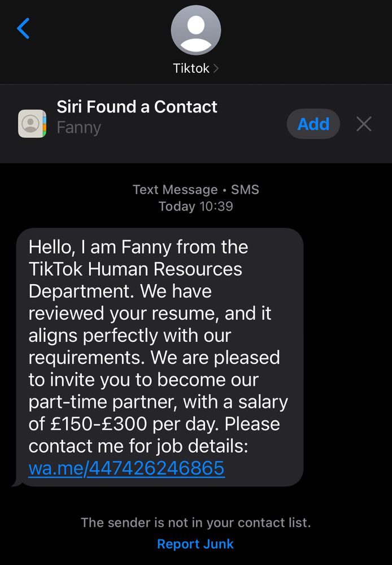
Task: Report this message as junk
Action: [x=195, y=544]
